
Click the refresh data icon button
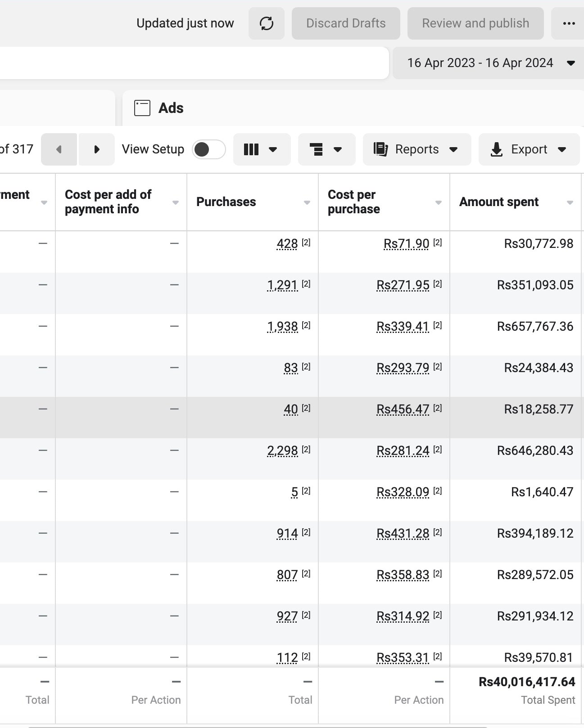267,23
